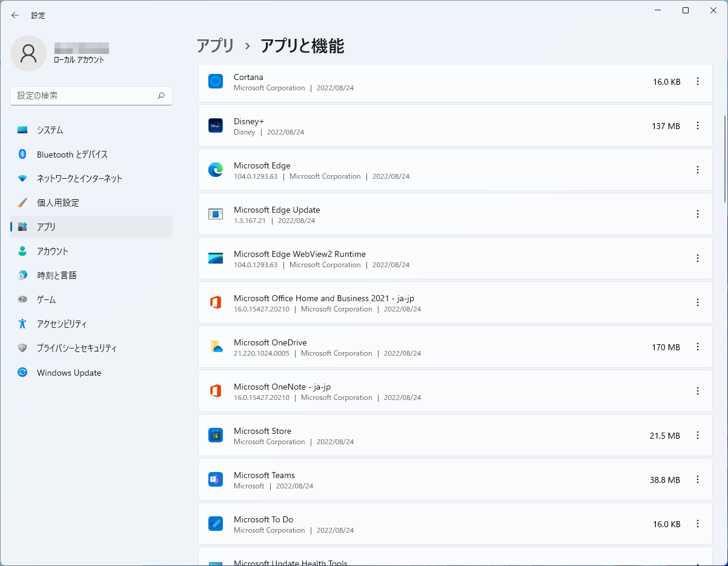Click the Microsoft Edge Update name text
The height and width of the screenshot is (566, 728).
pos(277,210)
